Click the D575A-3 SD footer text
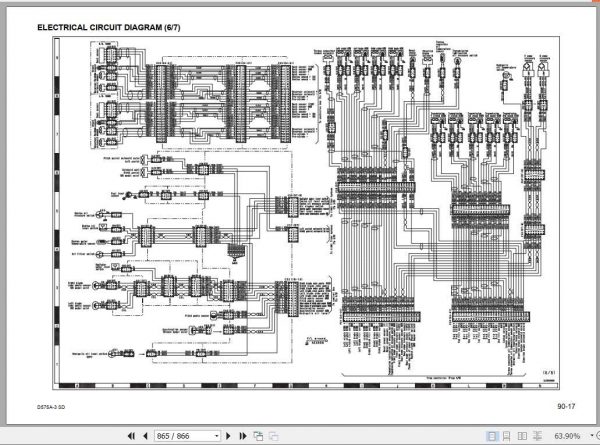The image size is (600, 445). coord(51,407)
